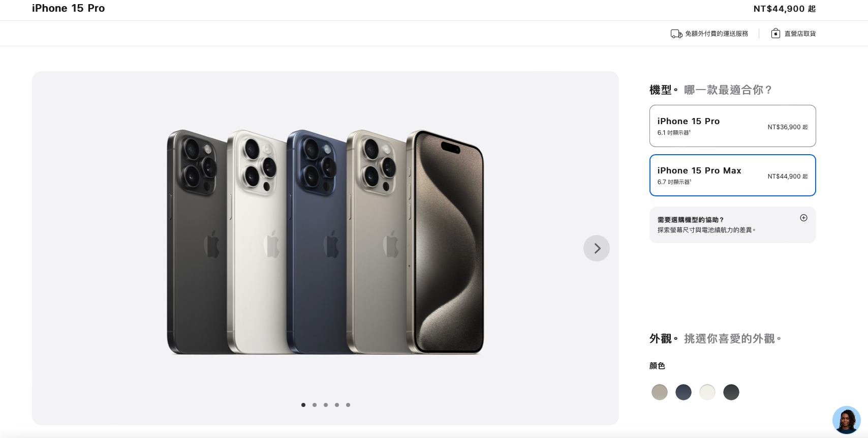Choose the white titanium color swatch
The image size is (868, 438).
[x=707, y=392]
